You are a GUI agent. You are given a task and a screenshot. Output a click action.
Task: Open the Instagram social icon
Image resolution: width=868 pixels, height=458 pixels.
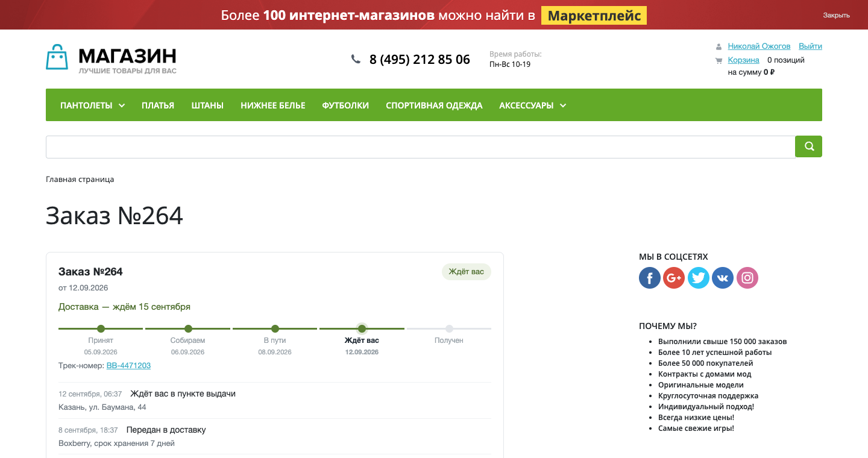747,278
